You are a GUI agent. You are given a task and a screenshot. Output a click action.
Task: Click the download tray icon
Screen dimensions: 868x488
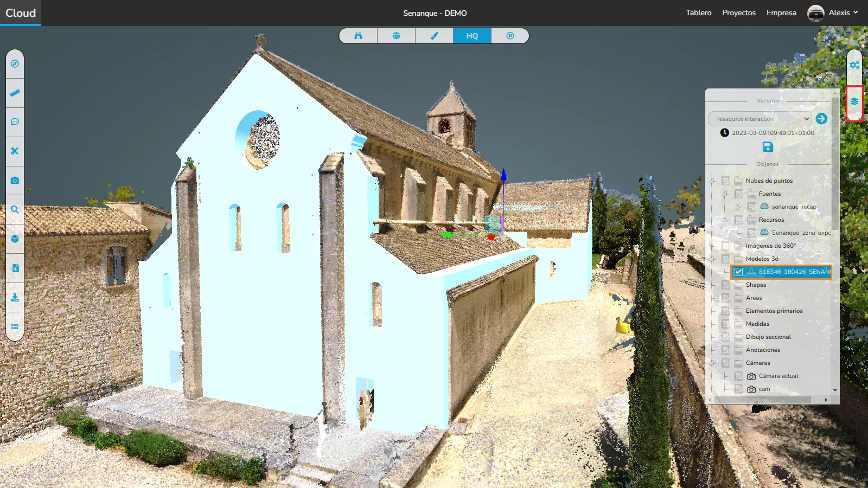click(x=15, y=298)
